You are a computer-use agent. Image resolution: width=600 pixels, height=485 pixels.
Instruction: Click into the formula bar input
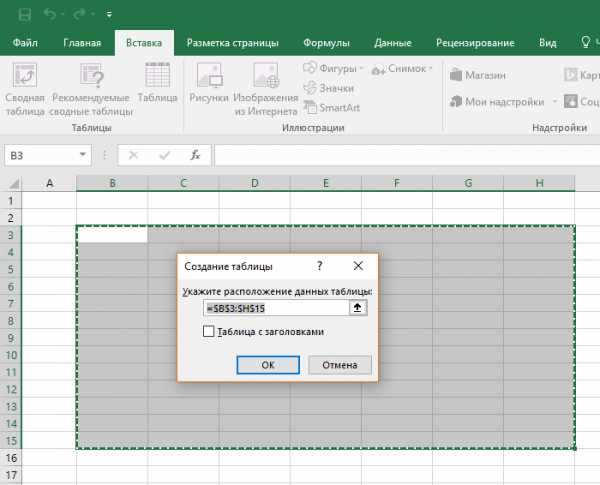coord(407,155)
